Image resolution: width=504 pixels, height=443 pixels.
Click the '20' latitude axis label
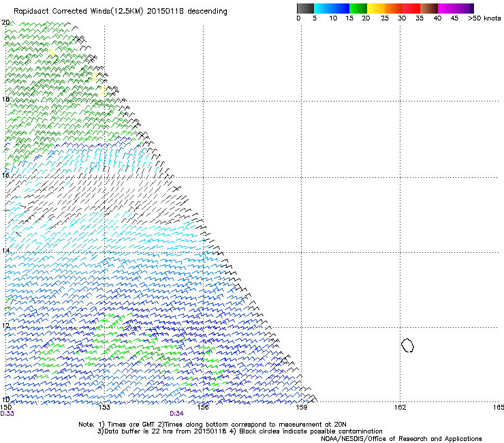click(5, 22)
